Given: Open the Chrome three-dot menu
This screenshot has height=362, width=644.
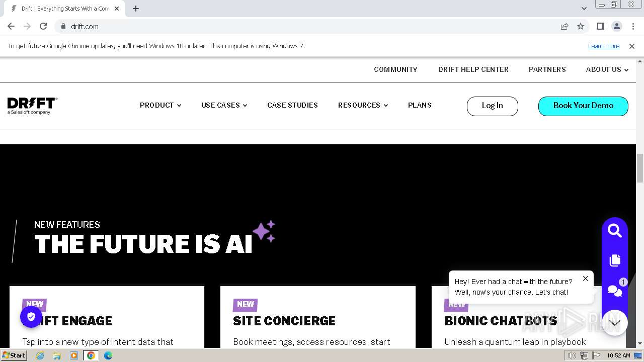Looking at the screenshot, I should coord(633,26).
